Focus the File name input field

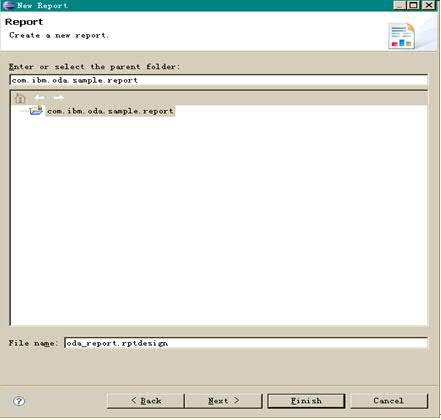246,343
